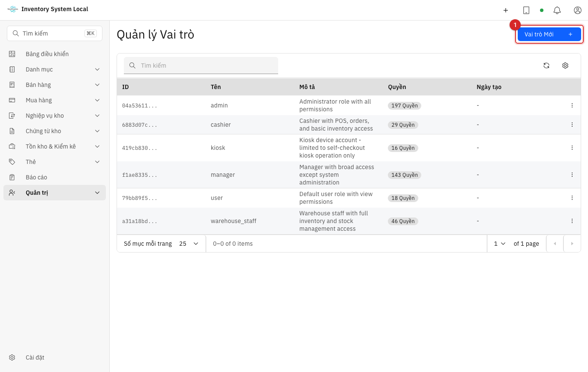The width and height of the screenshot is (588, 372).
Task: Click role ID 04a53611...
Action: tap(140, 105)
